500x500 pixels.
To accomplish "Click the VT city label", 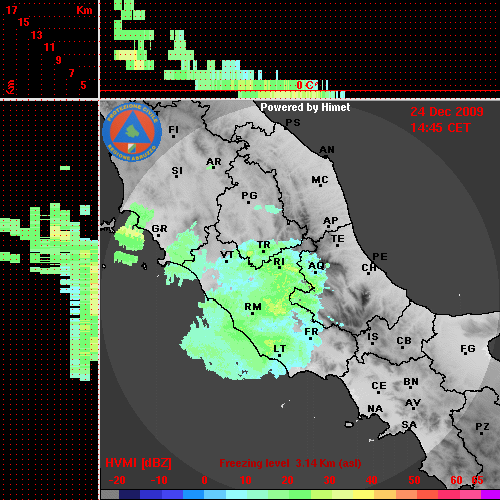I will coord(227,255).
